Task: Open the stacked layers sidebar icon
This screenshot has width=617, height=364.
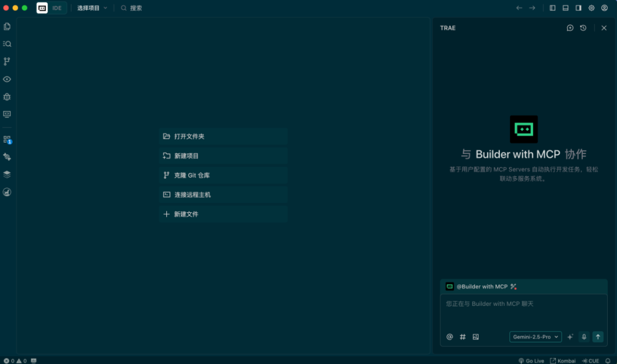Action: (7, 174)
